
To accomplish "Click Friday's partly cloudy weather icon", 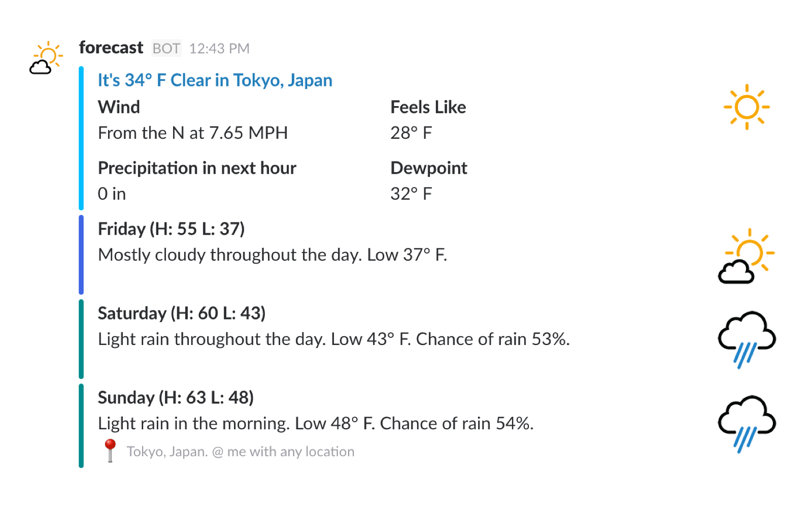I will (747, 256).
